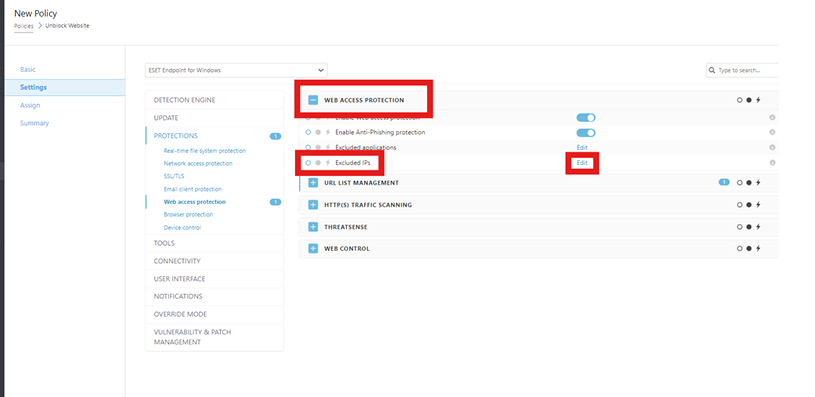The image size is (815, 397).
Task: Expand the Web Control section
Action: [313, 248]
